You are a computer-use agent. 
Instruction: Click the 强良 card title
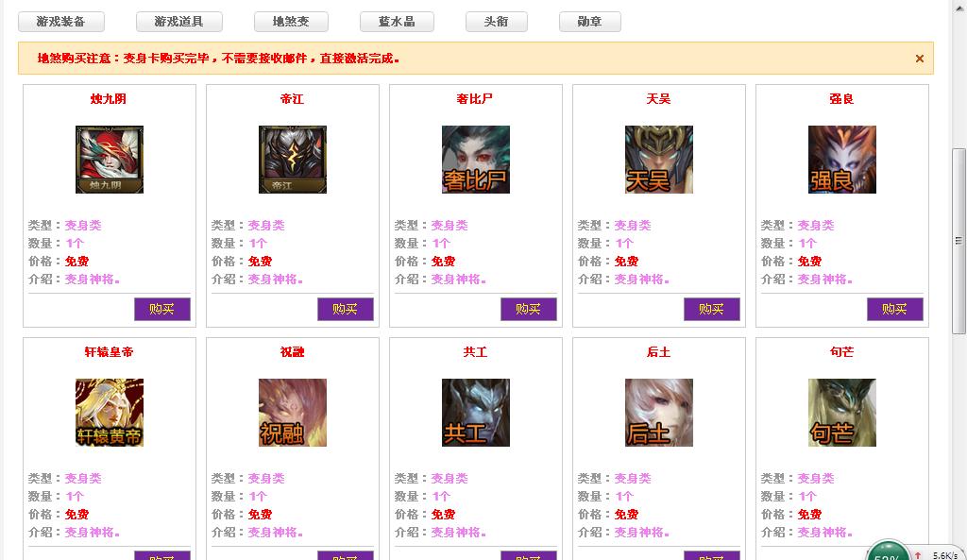click(841, 98)
